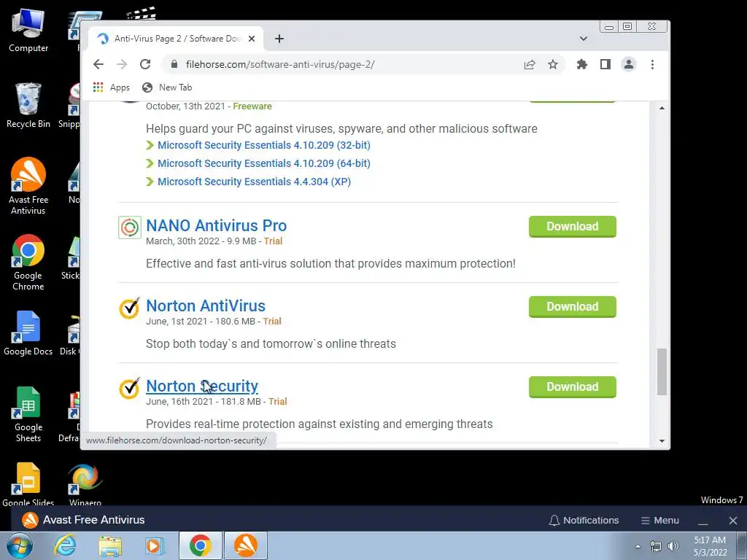Screen dimensions: 747x560
Task: Open the Apps bookmark shortcut
Action: click(x=112, y=87)
